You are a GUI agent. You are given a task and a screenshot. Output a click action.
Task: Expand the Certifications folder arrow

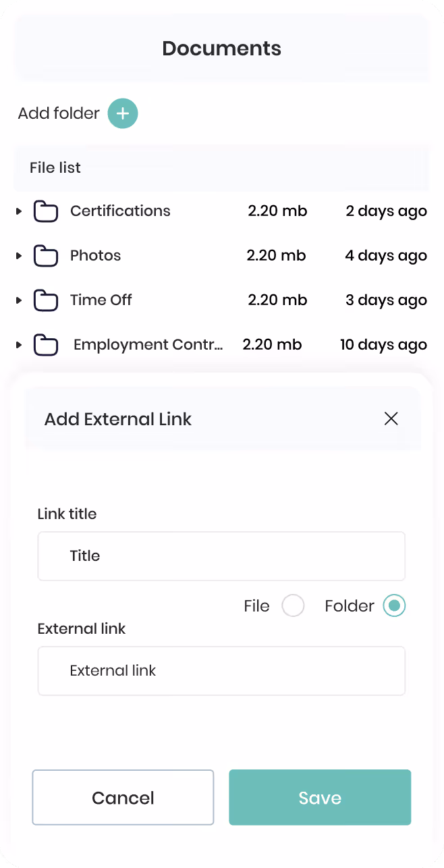pos(19,211)
